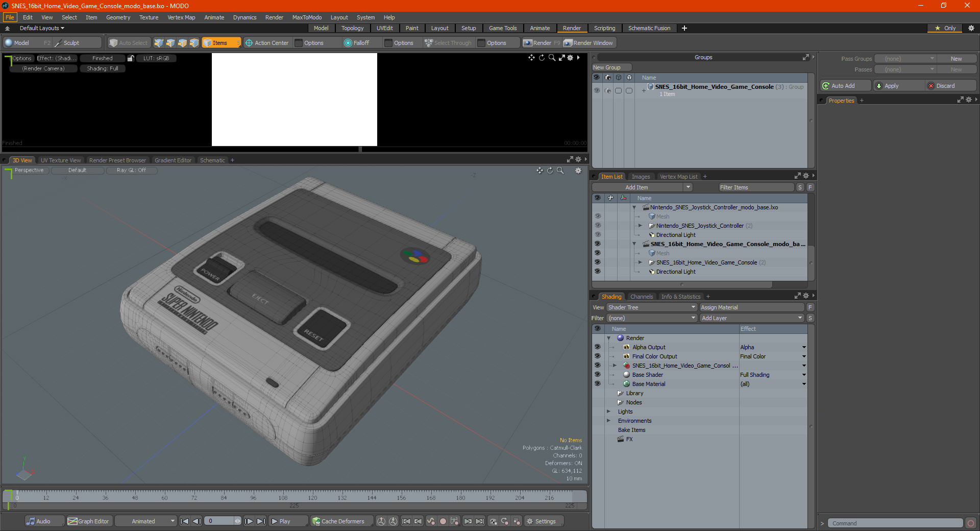The image size is (980, 531).
Task: Select the Materials selection mode cube icon
Action: pos(194,43)
